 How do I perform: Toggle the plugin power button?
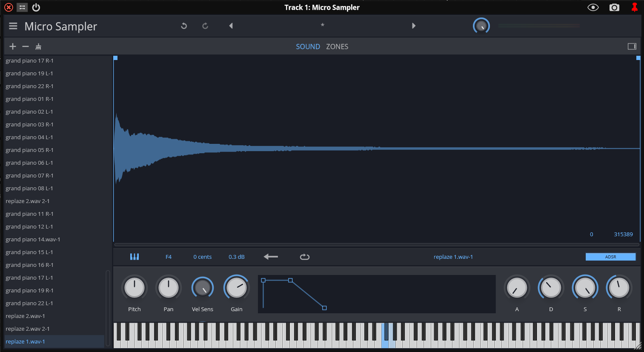pyautogui.click(x=36, y=8)
